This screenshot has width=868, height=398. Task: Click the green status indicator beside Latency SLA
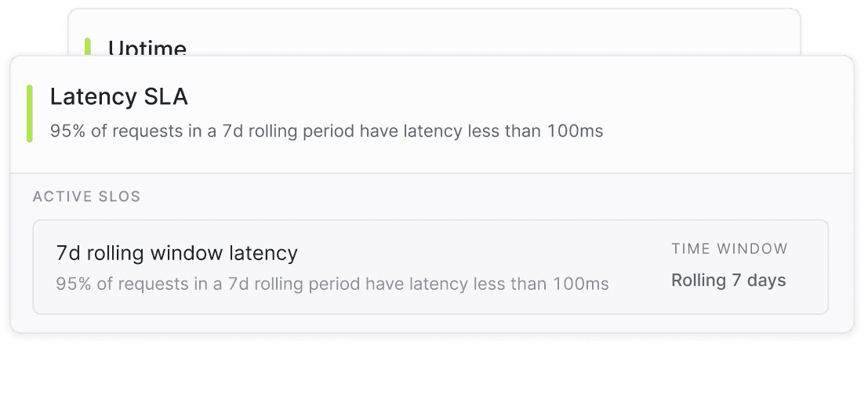pos(30,114)
